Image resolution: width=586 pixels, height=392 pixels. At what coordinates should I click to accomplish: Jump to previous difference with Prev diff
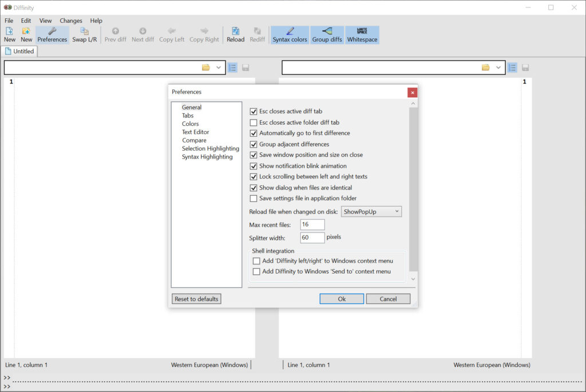click(116, 35)
